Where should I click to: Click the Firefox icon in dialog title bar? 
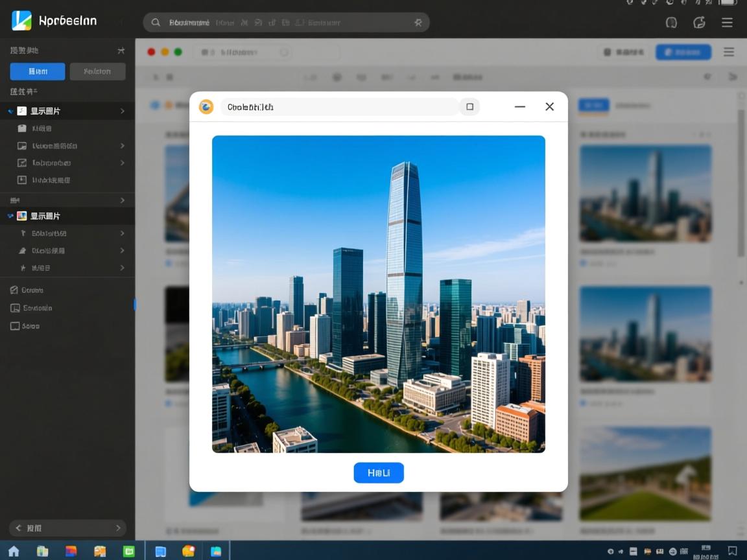206,106
